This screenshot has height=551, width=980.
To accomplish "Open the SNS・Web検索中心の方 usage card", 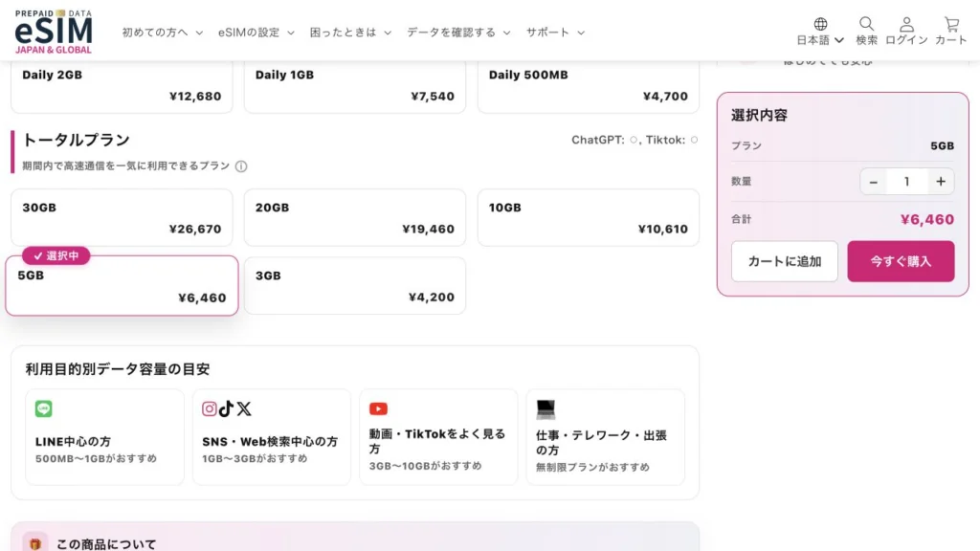I will (x=272, y=437).
